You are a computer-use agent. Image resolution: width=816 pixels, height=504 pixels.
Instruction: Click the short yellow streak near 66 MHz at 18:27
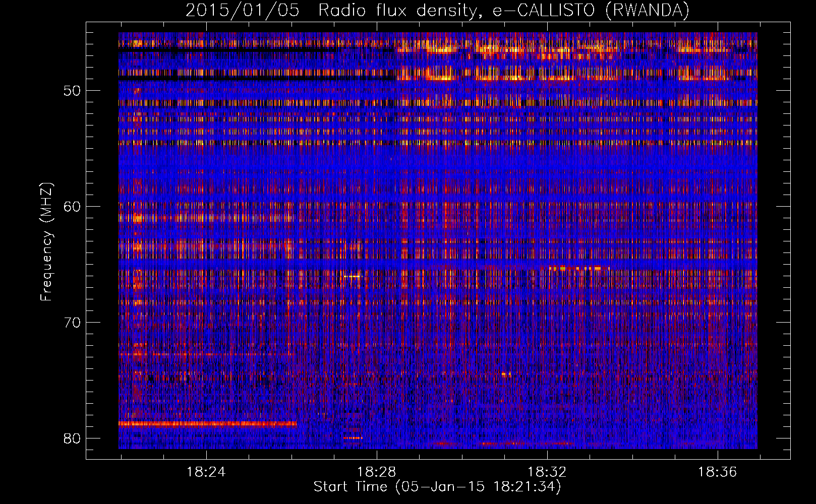click(x=353, y=277)
